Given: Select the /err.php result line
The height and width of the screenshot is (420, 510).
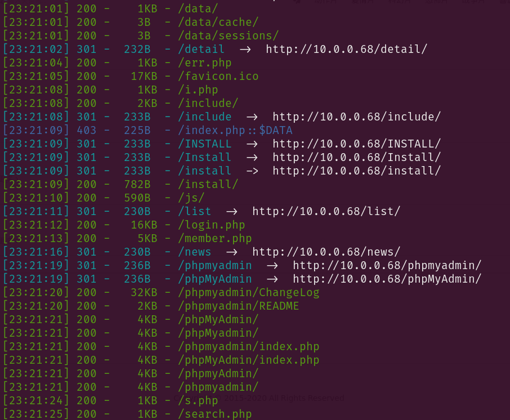Looking at the screenshot, I should tap(117, 62).
